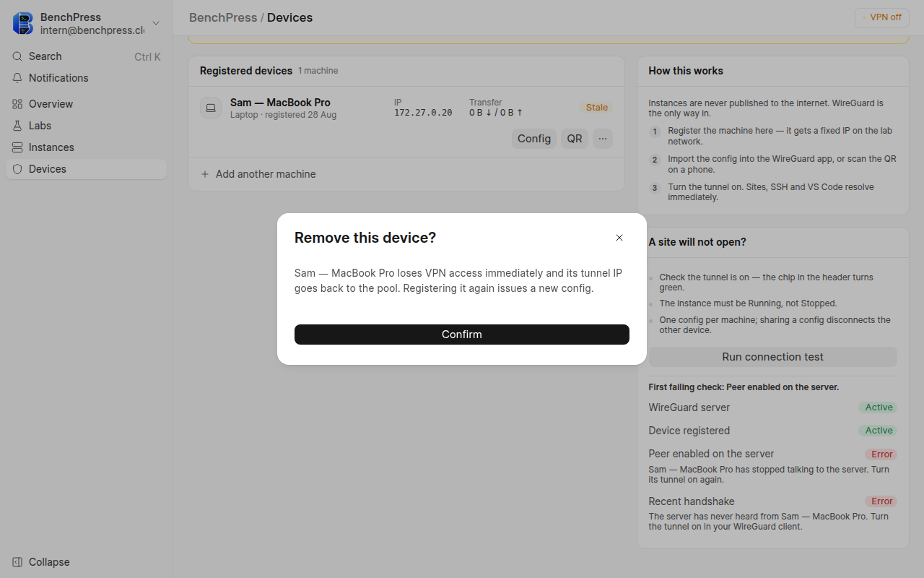Expand the BenchPress account switcher chevron

[x=156, y=23]
